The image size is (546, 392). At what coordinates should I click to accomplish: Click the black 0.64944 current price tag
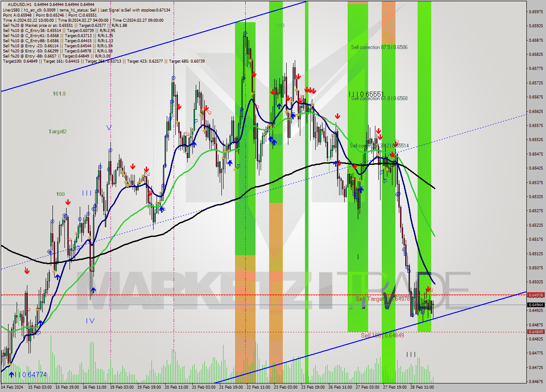tap(536, 305)
